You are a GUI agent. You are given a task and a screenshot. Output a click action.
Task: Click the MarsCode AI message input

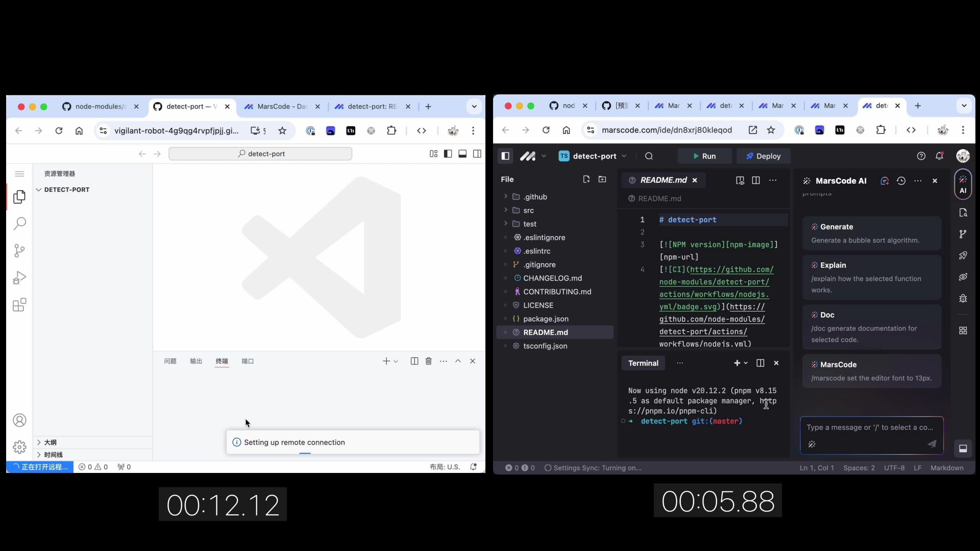[869, 427]
